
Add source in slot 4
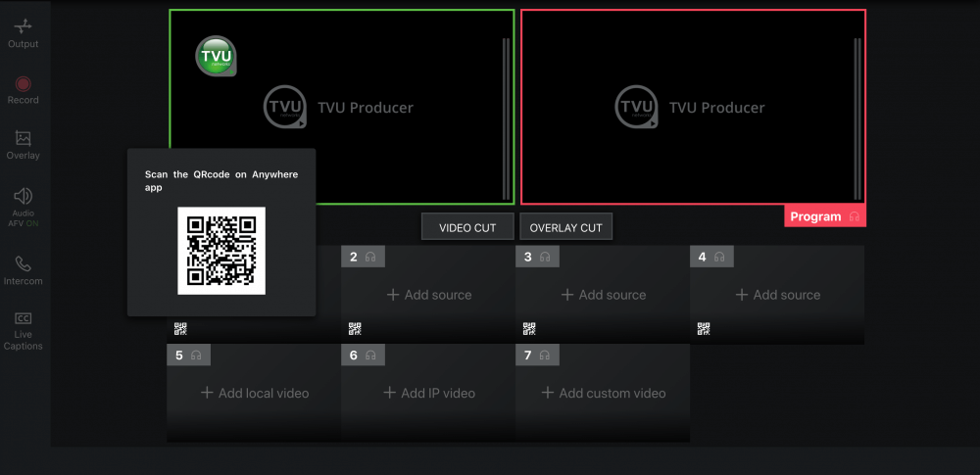tap(777, 295)
